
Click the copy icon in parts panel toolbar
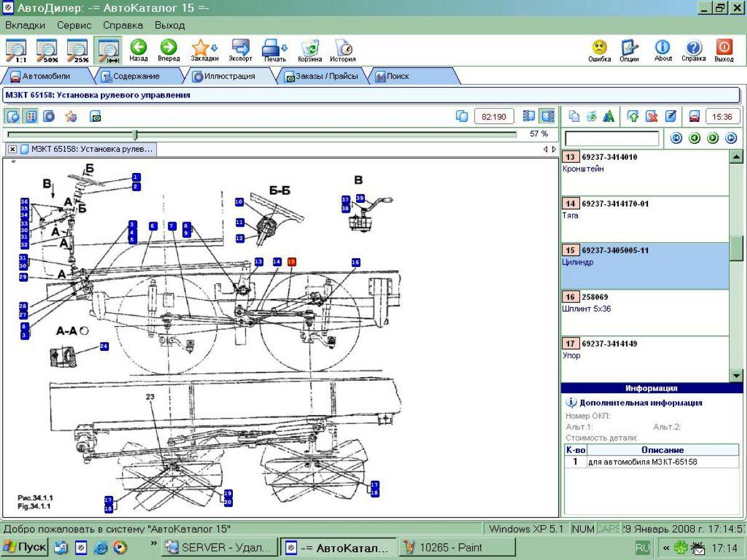click(x=574, y=116)
